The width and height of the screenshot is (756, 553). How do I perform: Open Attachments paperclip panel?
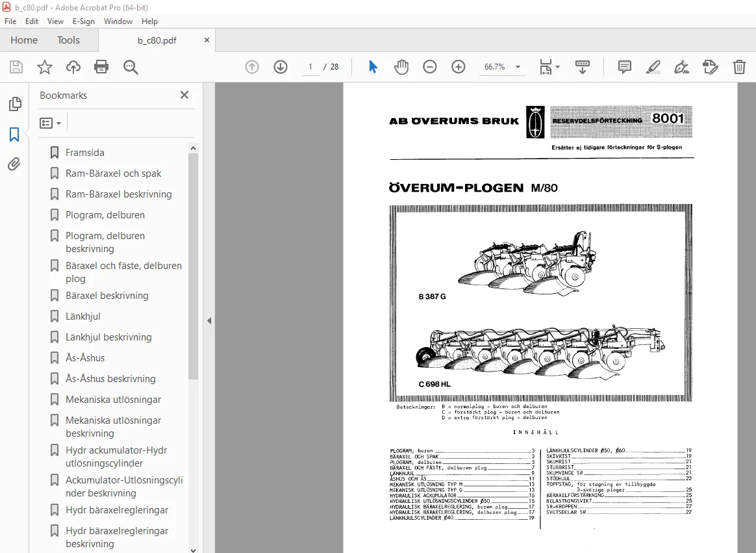(x=14, y=164)
